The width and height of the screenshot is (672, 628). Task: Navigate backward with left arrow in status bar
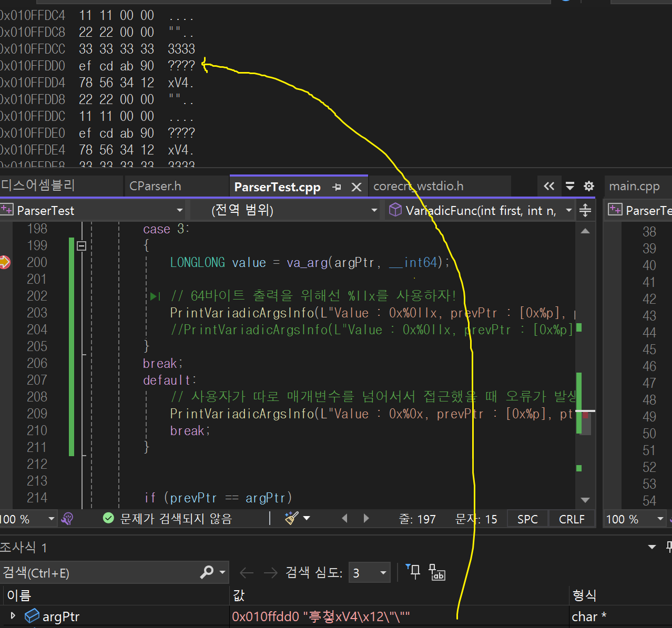(345, 519)
